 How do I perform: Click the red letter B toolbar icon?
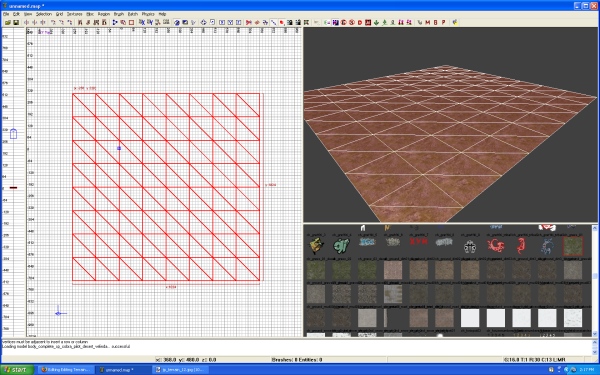pyautogui.click(x=435, y=23)
